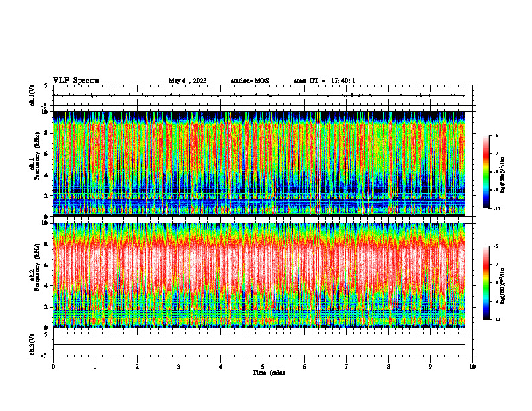Click time axis tick label "8"
This screenshot has width=532, height=411.
point(388,367)
